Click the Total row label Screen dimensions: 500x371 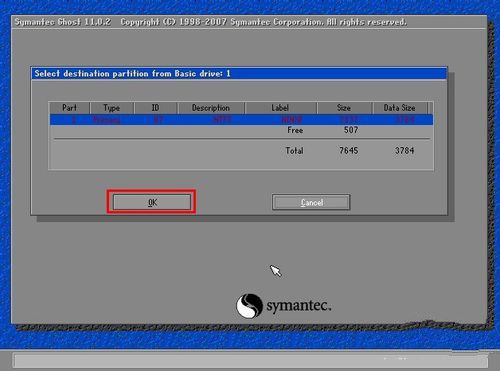click(x=294, y=151)
